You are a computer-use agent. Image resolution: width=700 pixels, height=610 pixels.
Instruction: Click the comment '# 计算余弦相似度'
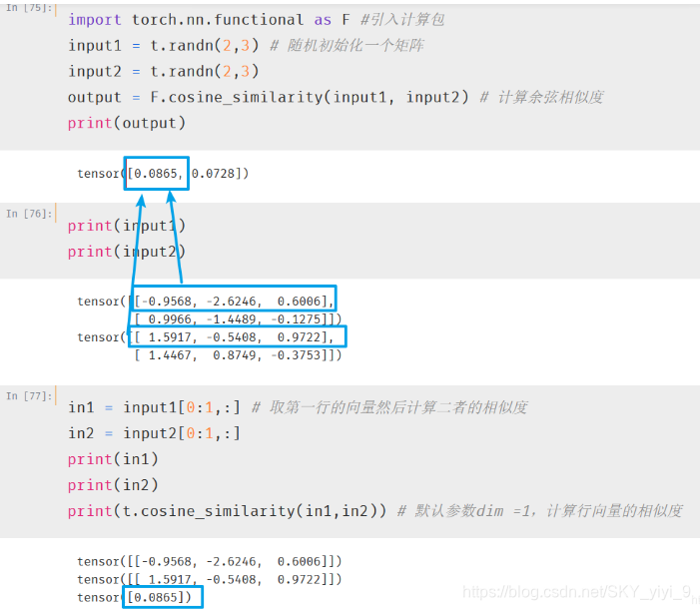[541, 97]
